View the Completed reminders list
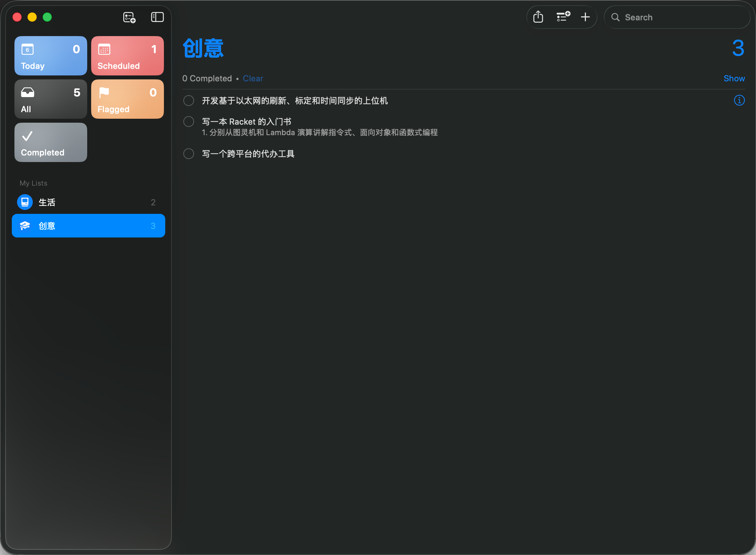The height and width of the screenshot is (555, 756). point(50,142)
